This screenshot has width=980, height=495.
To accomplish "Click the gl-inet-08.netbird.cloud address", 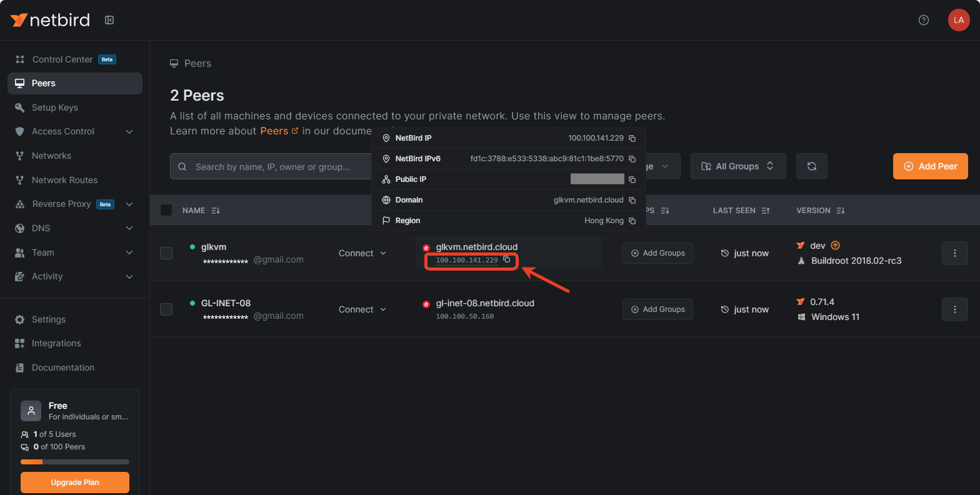I will click(485, 303).
